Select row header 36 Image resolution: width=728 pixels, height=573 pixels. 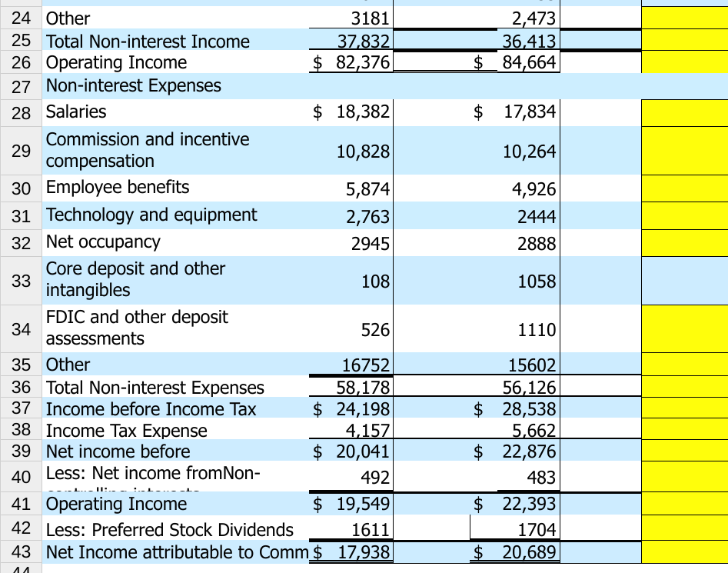coord(21,387)
